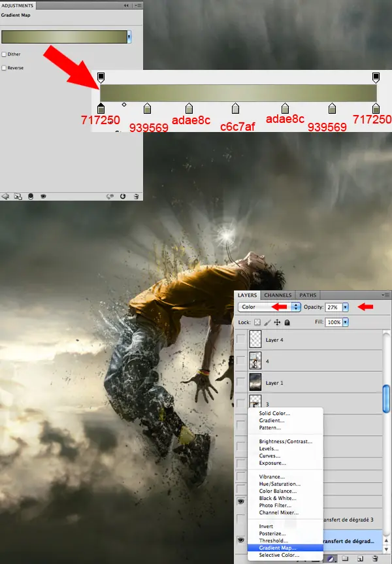Image resolution: width=392 pixels, height=564 pixels.
Task: Click the Layers scrollbar down arrow
Action: tap(387, 550)
